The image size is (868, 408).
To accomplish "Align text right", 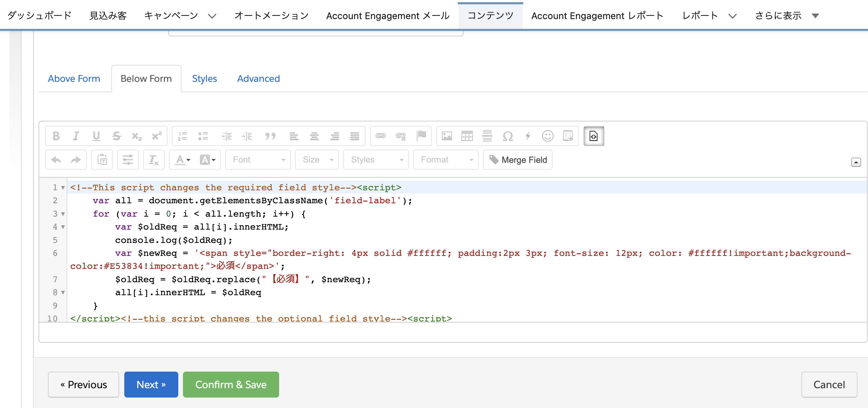I will click(x=335, y=136).
